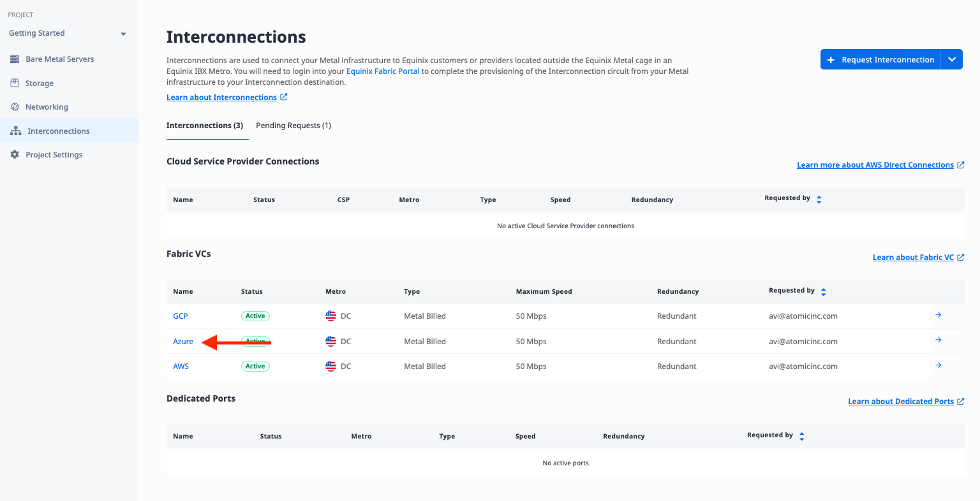Click external-link icon beside AWS Direct Connections link
The image size is (980, 501).
pos(961,165)
